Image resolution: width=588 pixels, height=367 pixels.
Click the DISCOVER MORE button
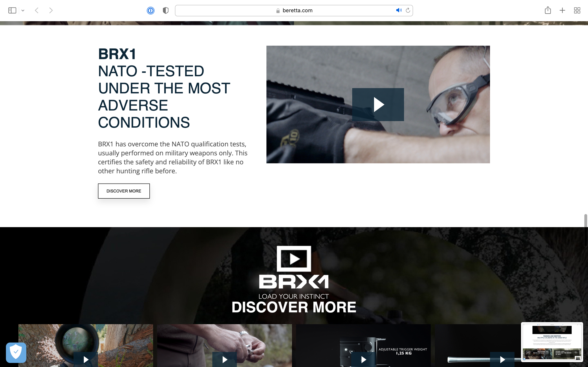click(x=124, y=191)
